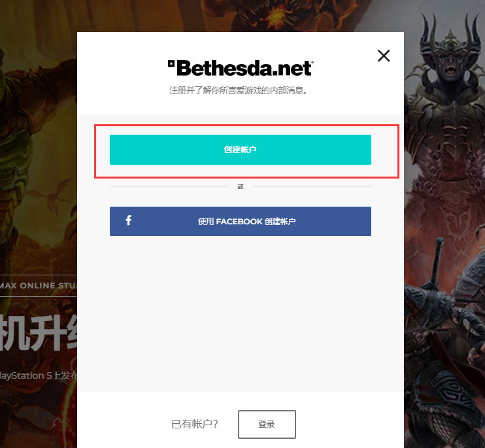Click the PlayStation 5上发布 background text
This screenshot has height=448, width=485.
pos(39,375)
